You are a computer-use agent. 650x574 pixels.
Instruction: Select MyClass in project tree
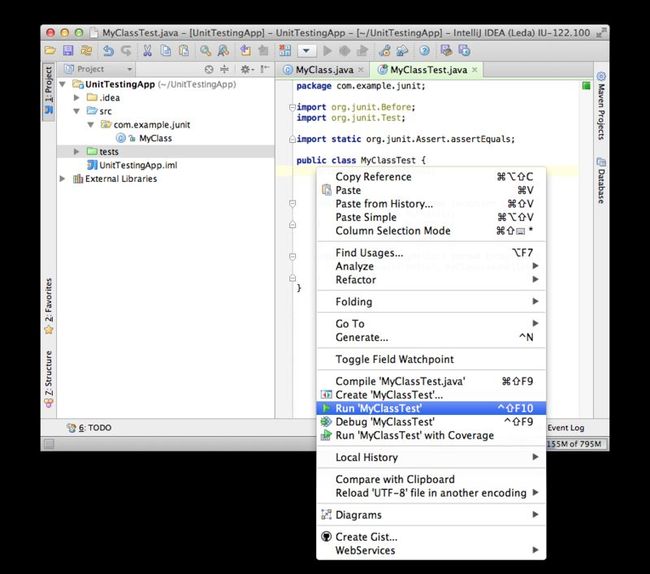coord(155,138)
